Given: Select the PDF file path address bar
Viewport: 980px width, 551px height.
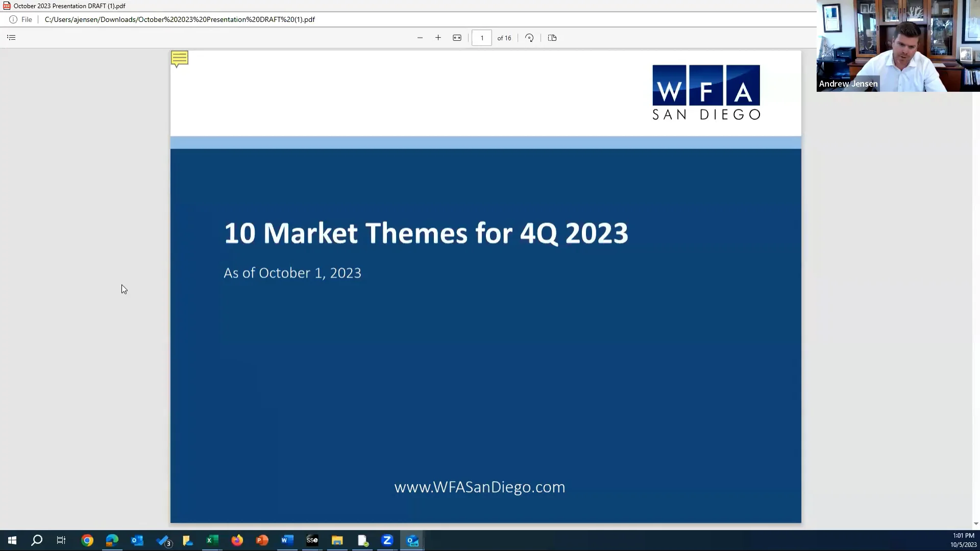Looking at the screenshot, I should (x=180, y=19).
